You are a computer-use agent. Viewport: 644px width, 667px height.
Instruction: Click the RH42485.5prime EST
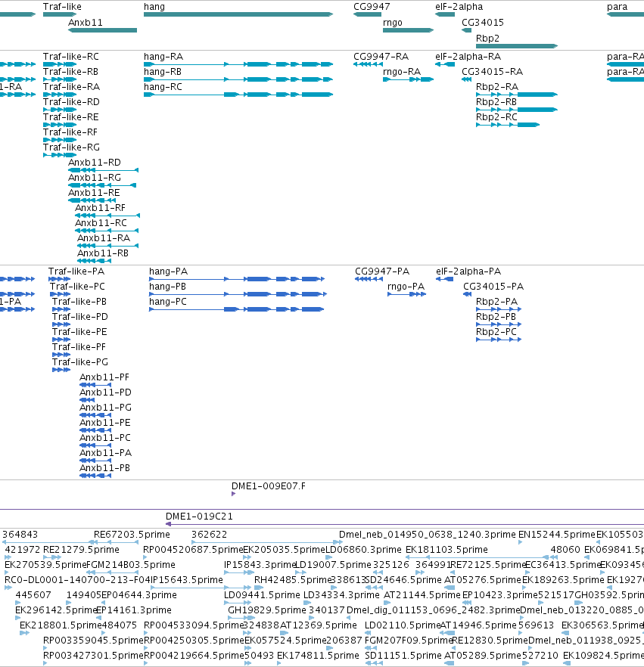point(292,580)
